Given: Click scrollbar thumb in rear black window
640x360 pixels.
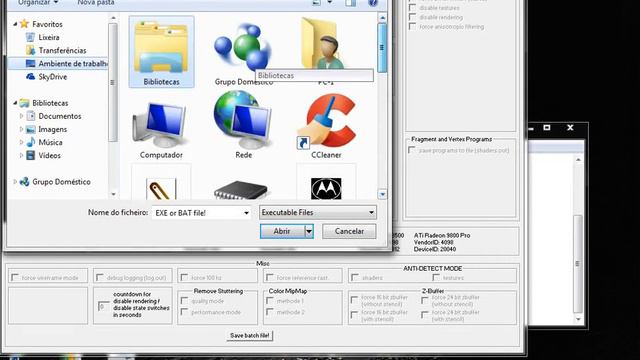Looking at the screenshot, I should point(578,264).
